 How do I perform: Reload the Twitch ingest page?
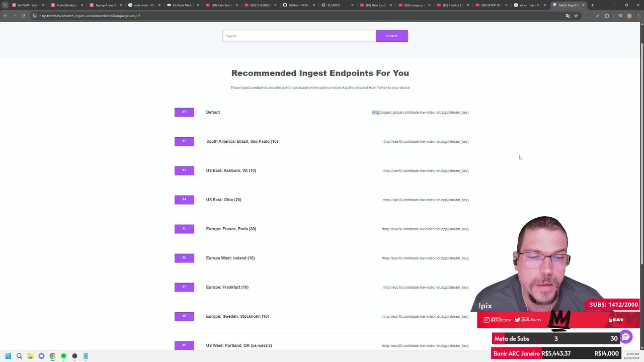pyautogui.click(x=23, y=16)
